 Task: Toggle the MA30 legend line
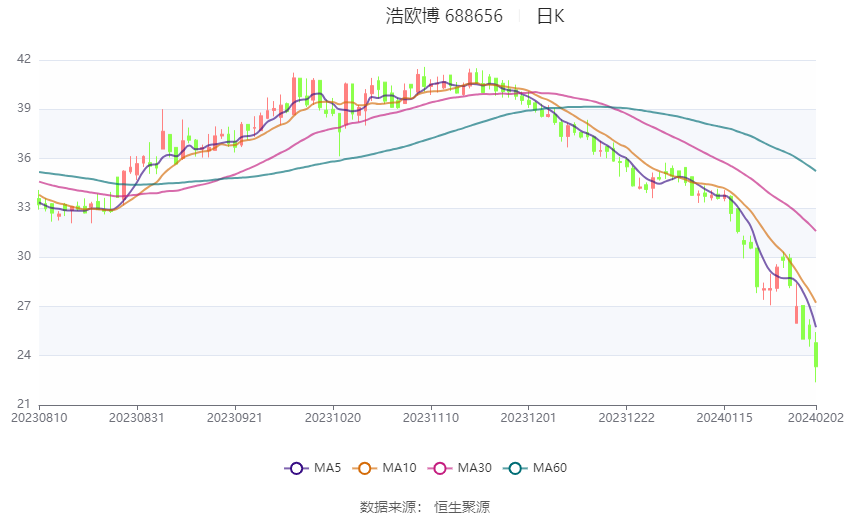[x=460, y=468]
